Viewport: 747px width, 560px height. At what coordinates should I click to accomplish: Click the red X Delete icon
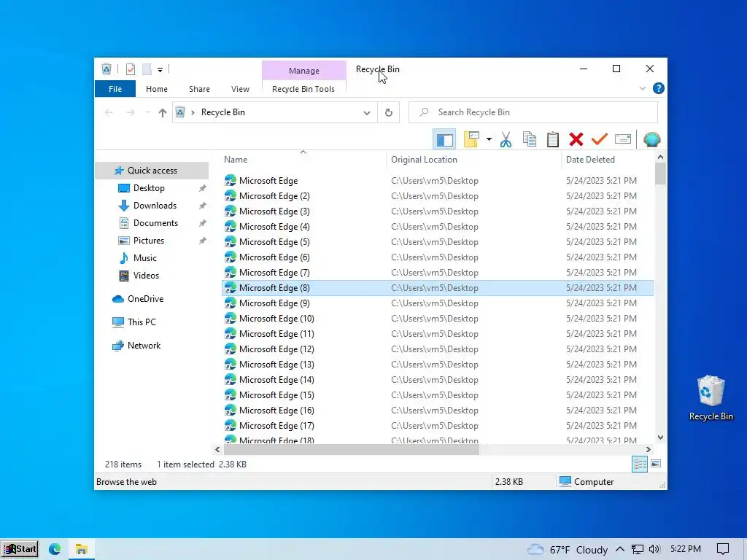point(576,139)
